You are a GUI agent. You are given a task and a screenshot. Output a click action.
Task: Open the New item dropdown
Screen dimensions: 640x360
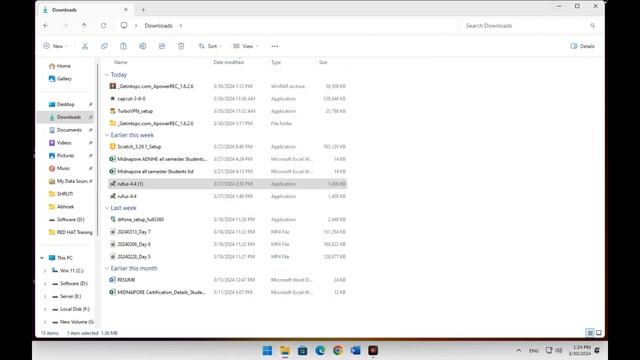point(56,46)
